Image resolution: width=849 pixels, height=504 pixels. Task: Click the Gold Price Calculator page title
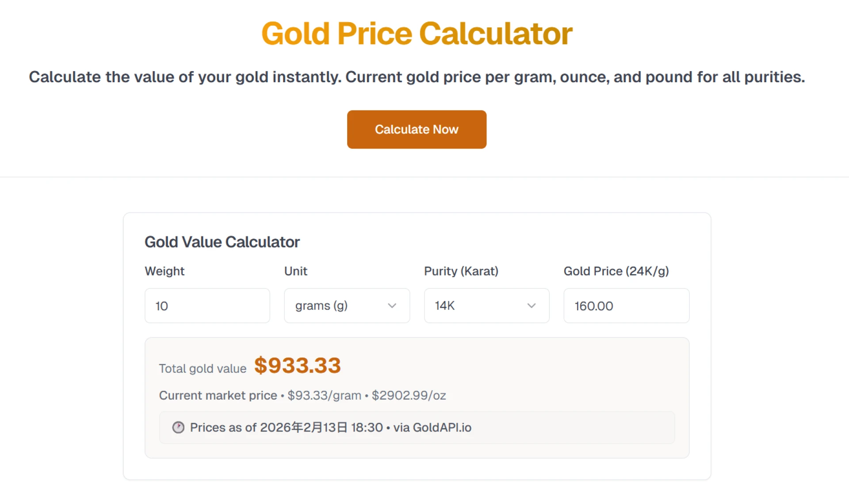(x=416, y=33)
